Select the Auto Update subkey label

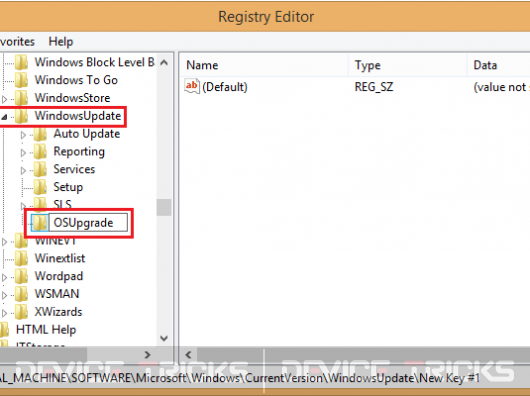87,134
